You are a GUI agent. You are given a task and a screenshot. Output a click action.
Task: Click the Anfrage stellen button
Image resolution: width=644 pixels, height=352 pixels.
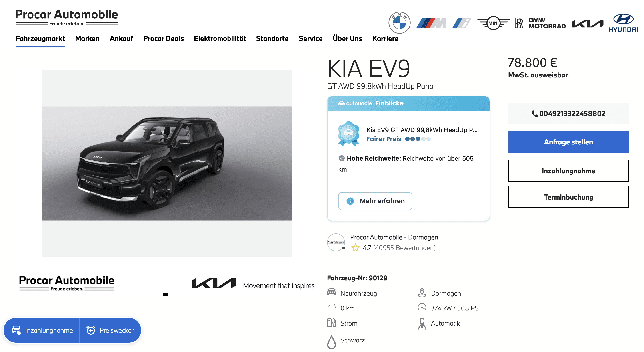[x=568, y=142]
